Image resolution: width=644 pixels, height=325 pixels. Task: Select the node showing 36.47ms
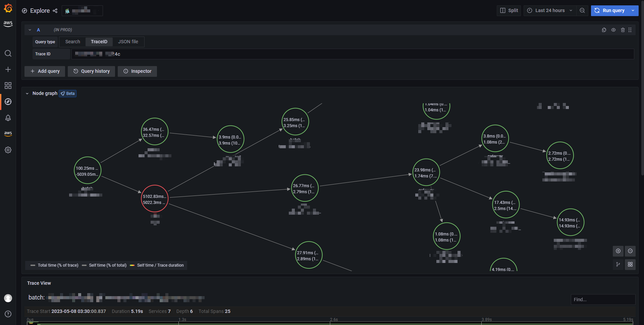click(155, 131)
